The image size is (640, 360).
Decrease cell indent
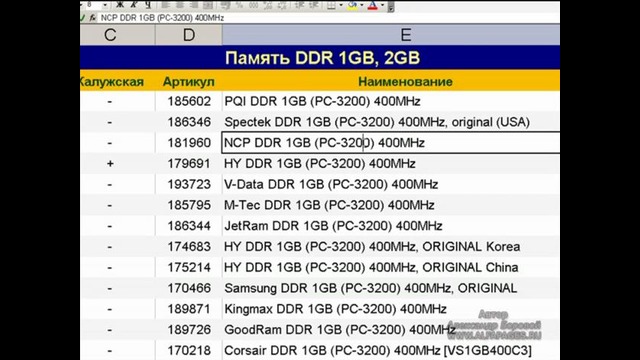coord(300,4)
